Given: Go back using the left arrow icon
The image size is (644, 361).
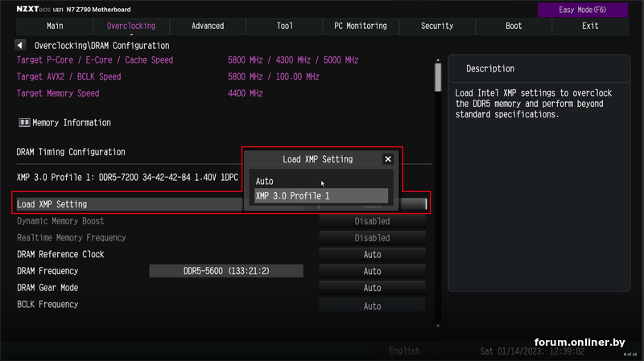Looking at the screenshot, I should [x=20, y=45].
